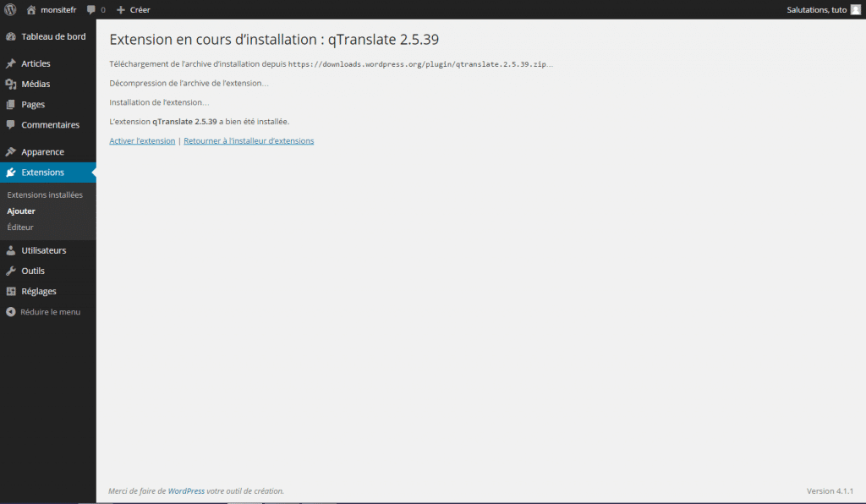Click the Outils wrench icon
This screenshot has height=504, width=866.
(10, 271)
